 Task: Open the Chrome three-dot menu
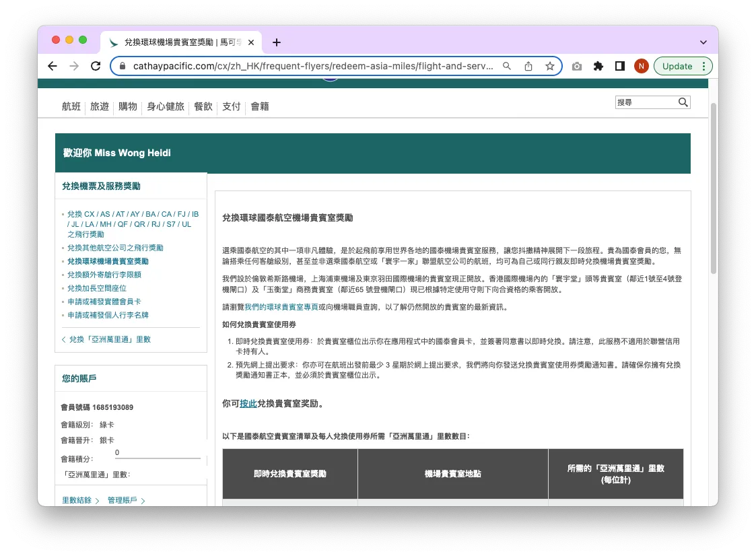tap(704, 66)
